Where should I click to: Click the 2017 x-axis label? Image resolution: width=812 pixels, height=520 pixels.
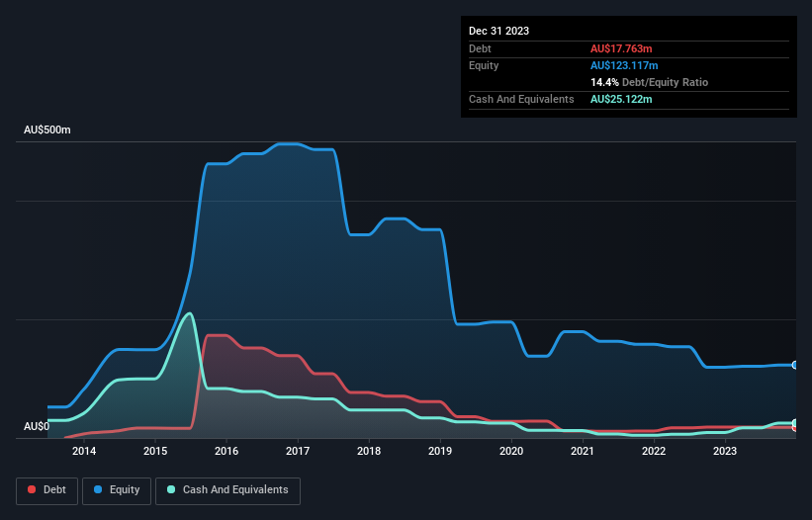tap(298, 451)
